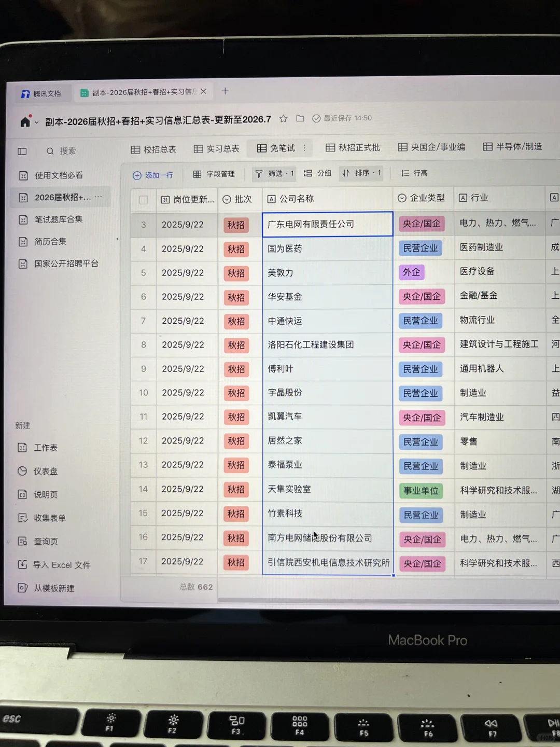Switch to 秋招正式批 view tab
The image size is (560, 747).
(x=353, y=148)
